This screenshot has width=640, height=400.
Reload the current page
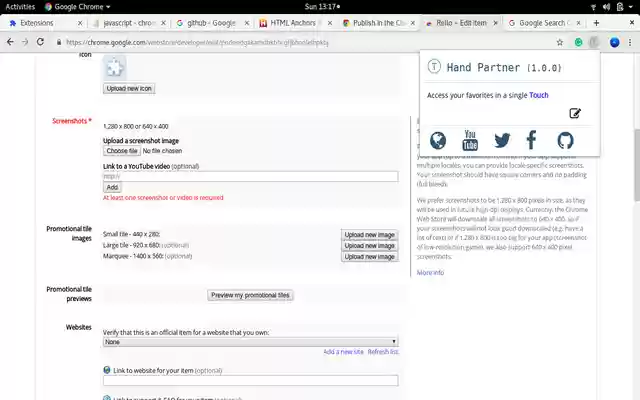[40, 42]
